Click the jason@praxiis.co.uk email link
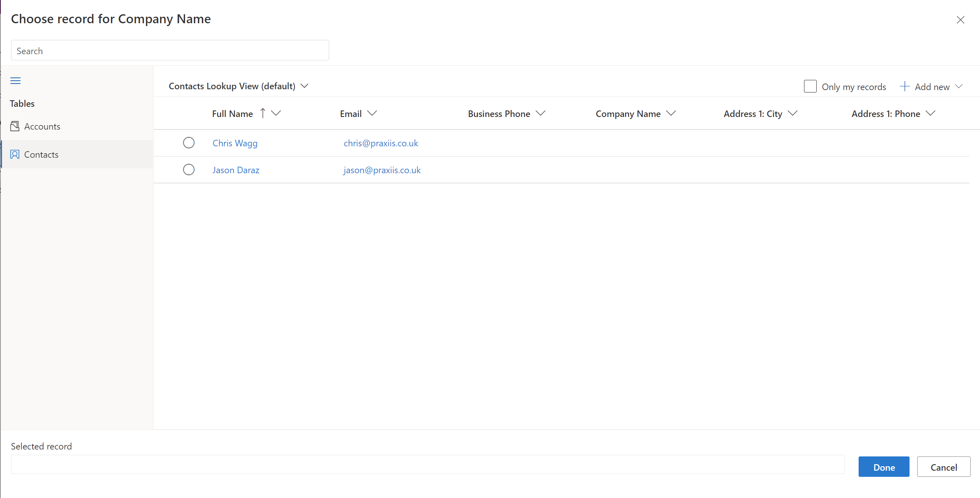 [x=382, y=170]
